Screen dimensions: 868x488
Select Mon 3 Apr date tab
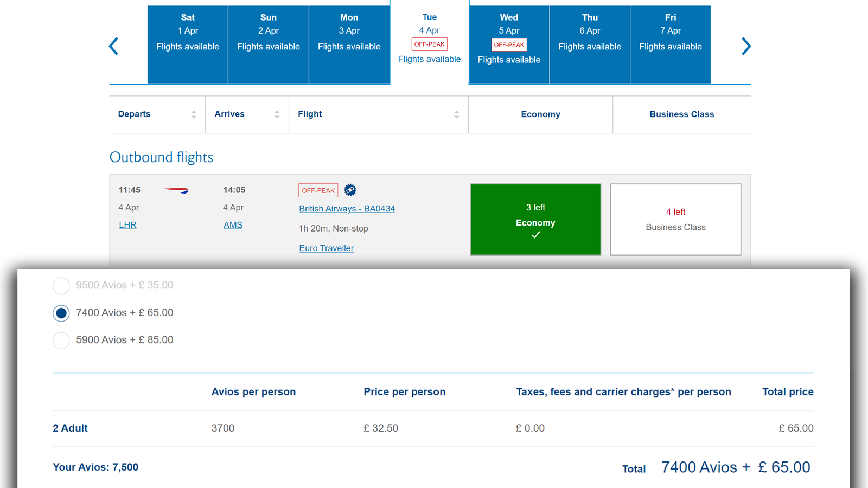click(349, 44)
